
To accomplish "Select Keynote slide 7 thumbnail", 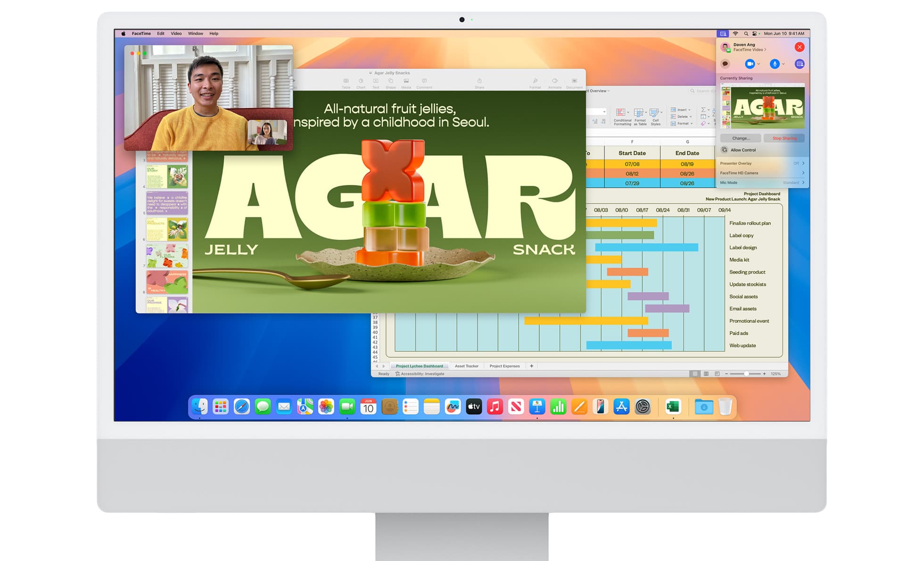I will 167,256.
